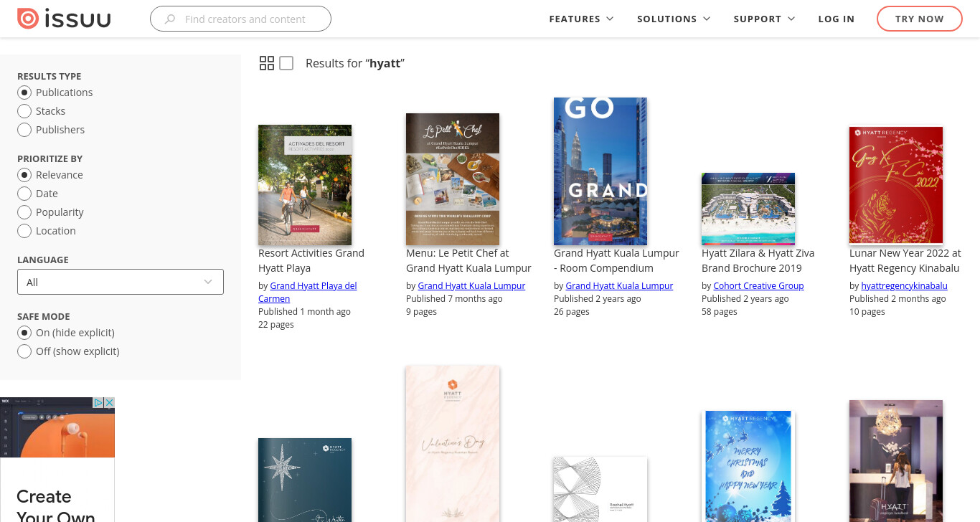The width and height of the screenshot is (980, 522).
Task: Click the AdChoices triangle icon
Action: tap(99, 403)
